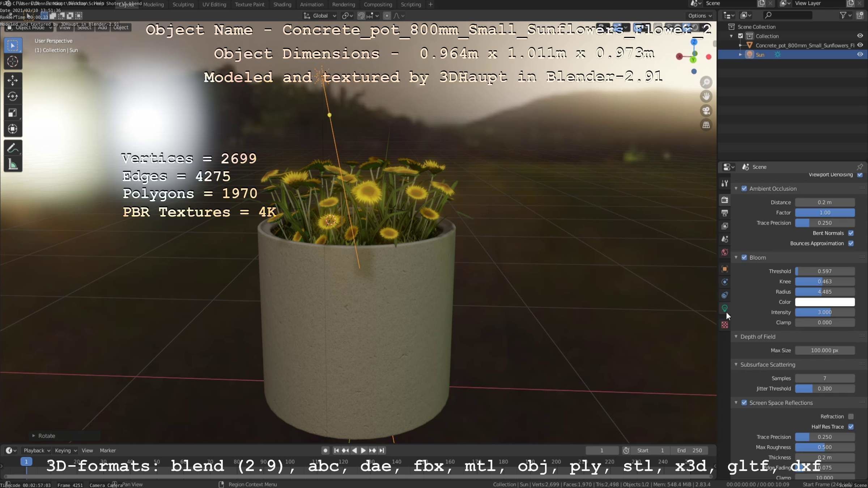Open the Global transform orientation dropdown
Screen dimensions: 868x488
coord(320,16)
